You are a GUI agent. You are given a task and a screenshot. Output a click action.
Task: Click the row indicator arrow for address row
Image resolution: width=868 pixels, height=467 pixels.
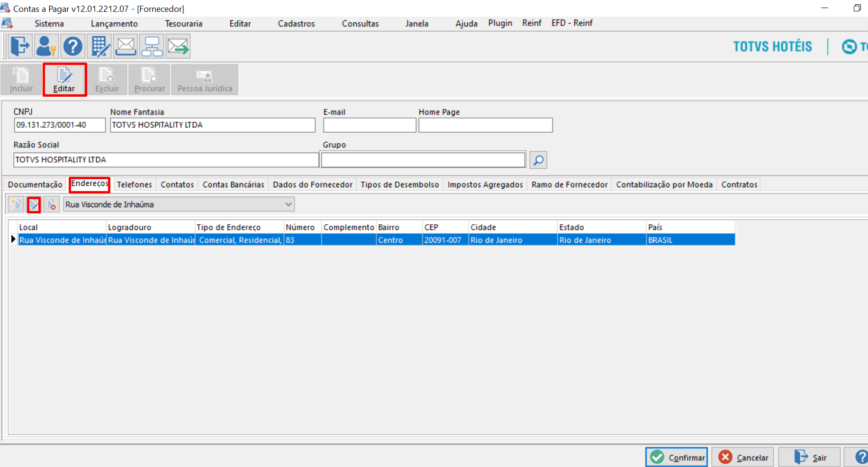[13, 239]
